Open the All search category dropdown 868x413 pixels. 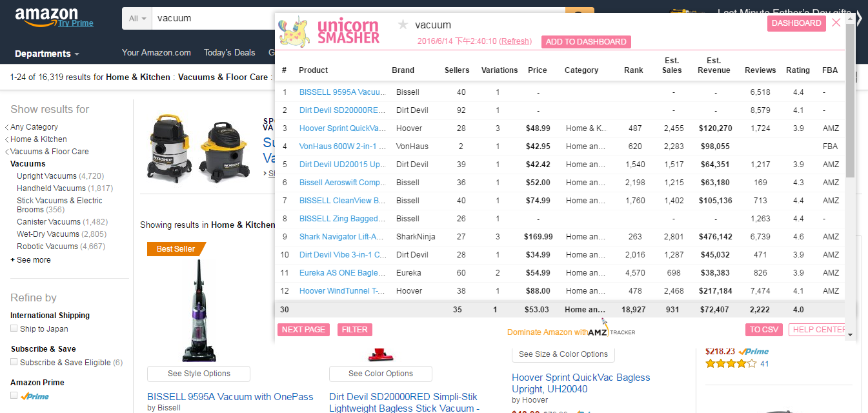point(137,19)
